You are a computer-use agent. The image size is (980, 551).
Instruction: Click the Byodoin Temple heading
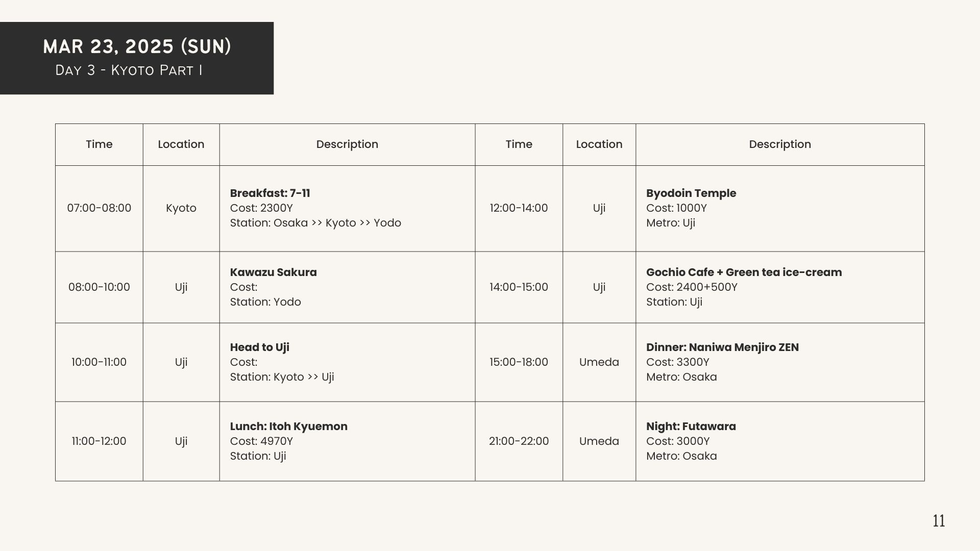pos(691,193)
